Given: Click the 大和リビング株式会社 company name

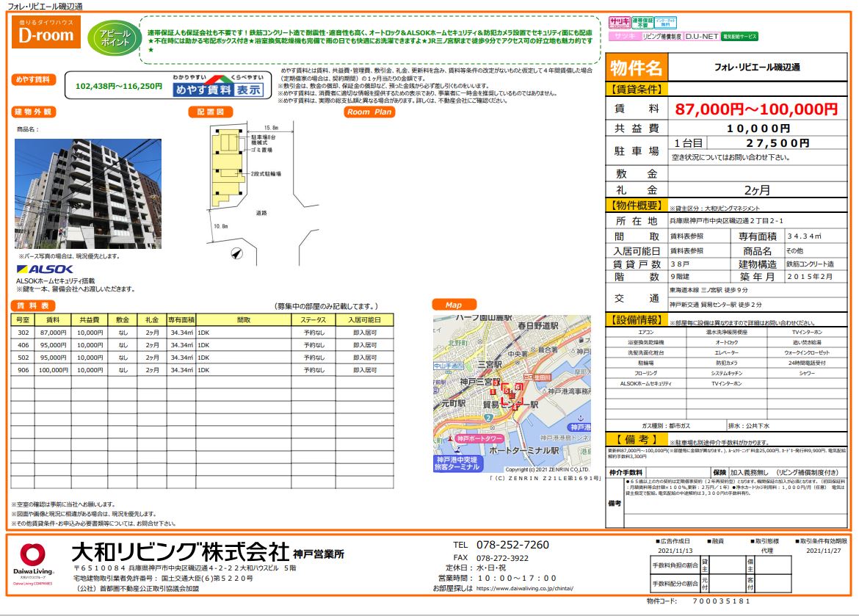Looking at the screenshot, I should click(180, 551).
